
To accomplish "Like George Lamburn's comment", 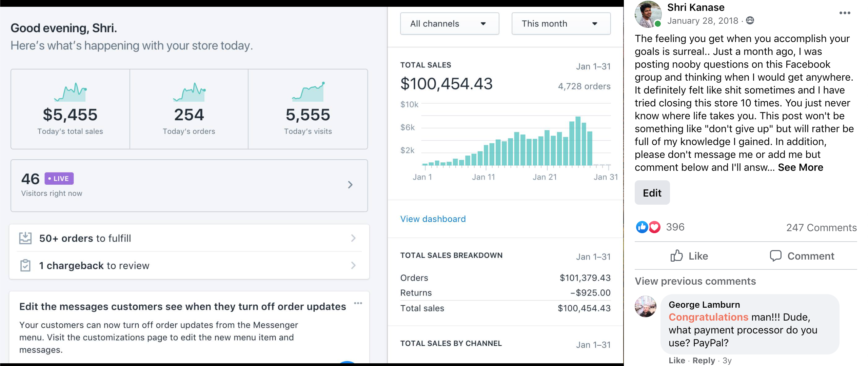I will [x=677, y=361].
